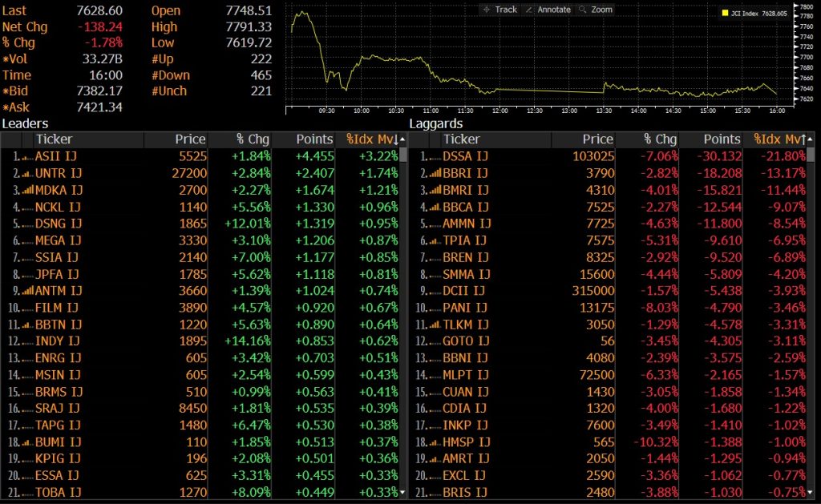Select ticker INDY IJ in Leaders
Screen dimensions: 821x504
(58, 341)
